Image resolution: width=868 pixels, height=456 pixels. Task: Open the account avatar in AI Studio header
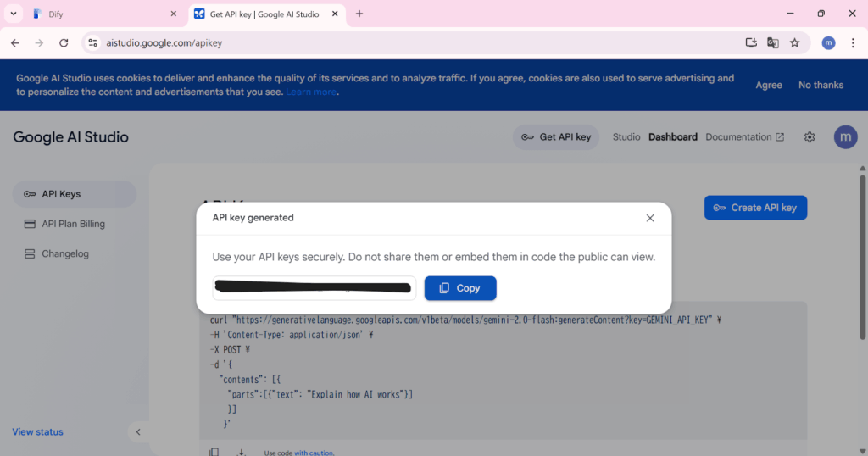tap(845, 137)
